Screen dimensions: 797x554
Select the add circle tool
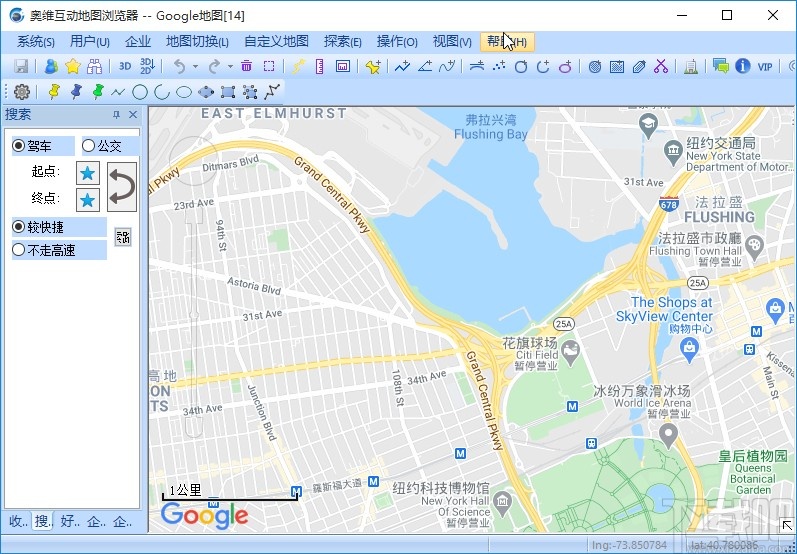point(521,66)
